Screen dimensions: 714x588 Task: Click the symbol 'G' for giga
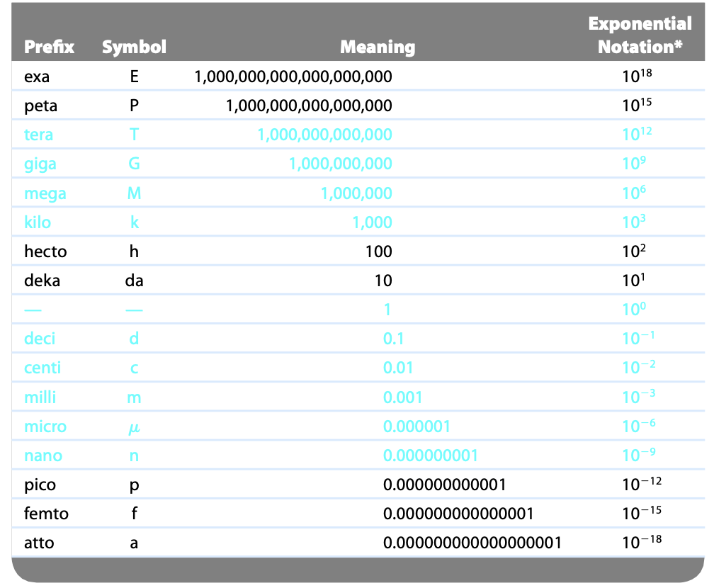tap(134, 164)
